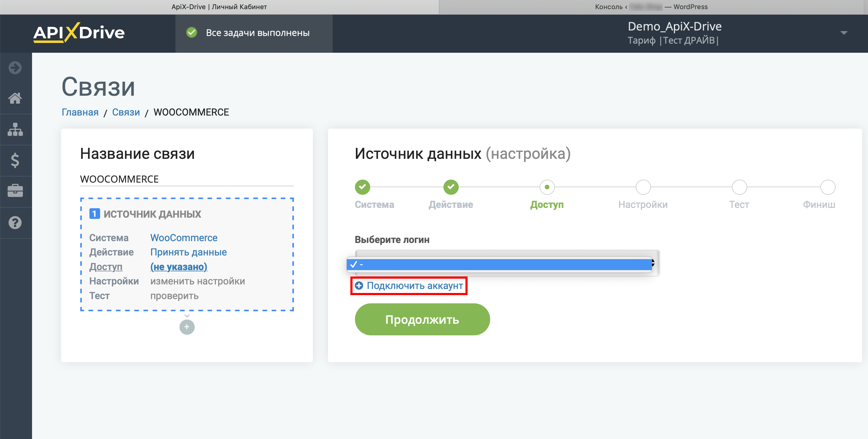The width and height of the screenshot is (868, 439).
Task: Click изменить настройки text
Action: coord(197,281)
